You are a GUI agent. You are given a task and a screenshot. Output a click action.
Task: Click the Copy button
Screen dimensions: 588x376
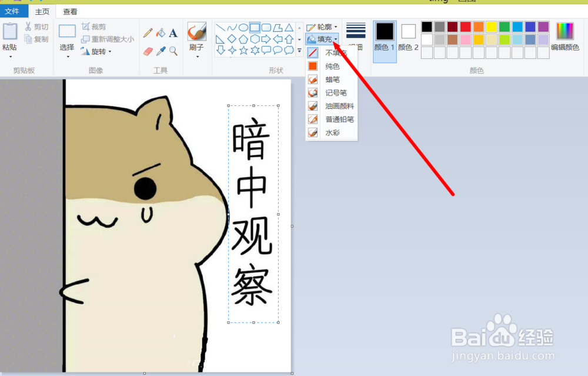click(x=36, y=39)
